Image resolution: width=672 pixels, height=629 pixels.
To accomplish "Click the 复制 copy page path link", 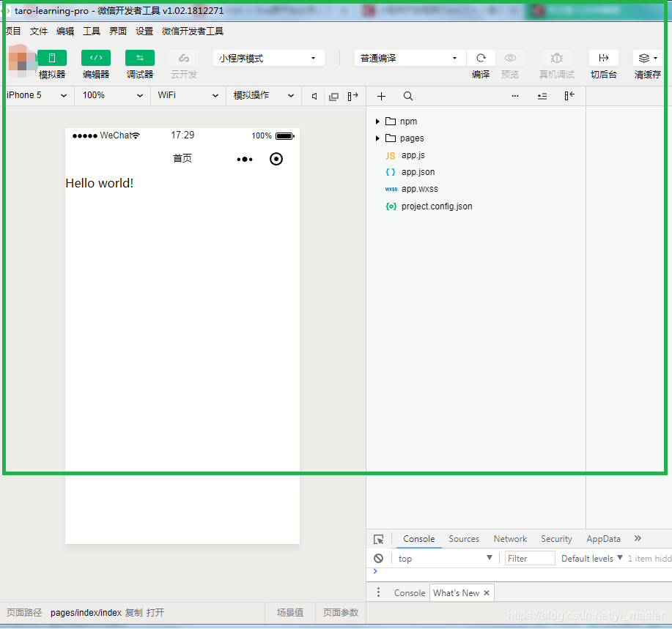I will (133, 613).
